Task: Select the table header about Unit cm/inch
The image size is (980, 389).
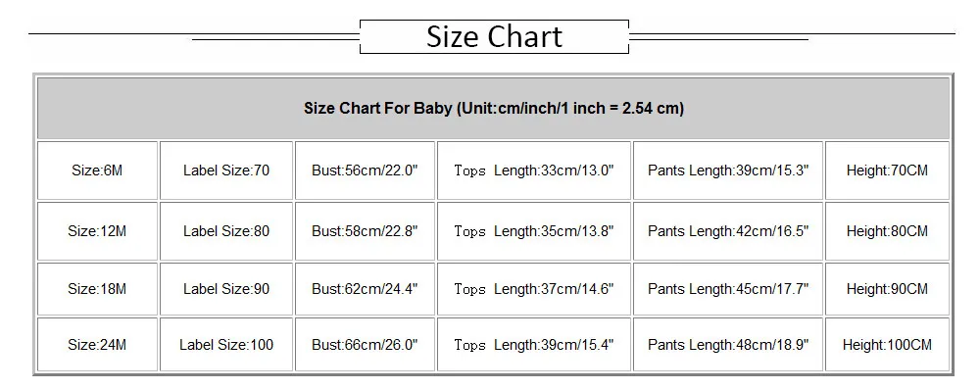Action: click(493, 108)
